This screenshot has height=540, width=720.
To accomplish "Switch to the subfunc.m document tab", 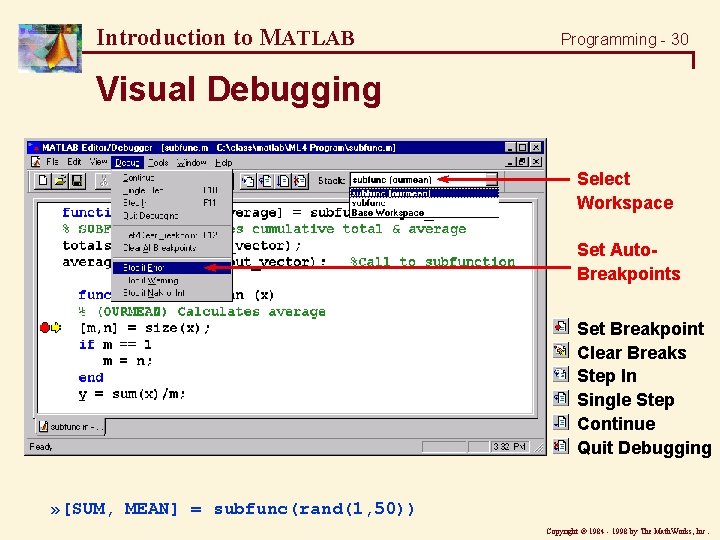I will [x=70, y=427].
